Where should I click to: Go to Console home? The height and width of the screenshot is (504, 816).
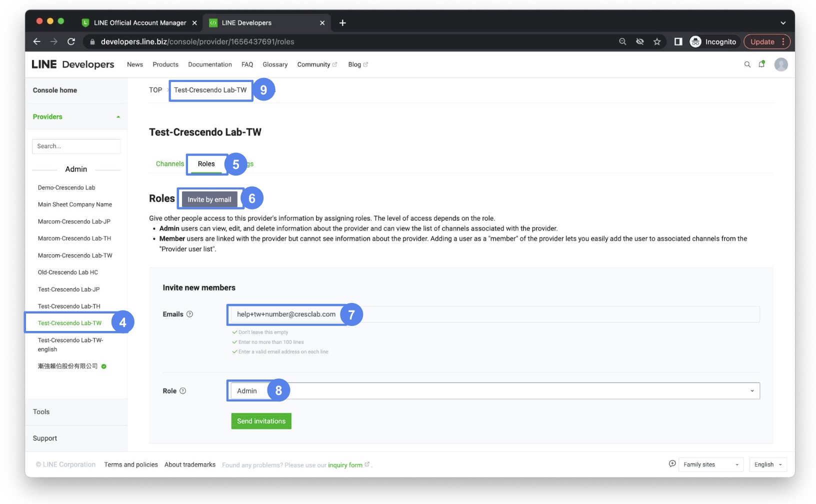click(55, 90)
